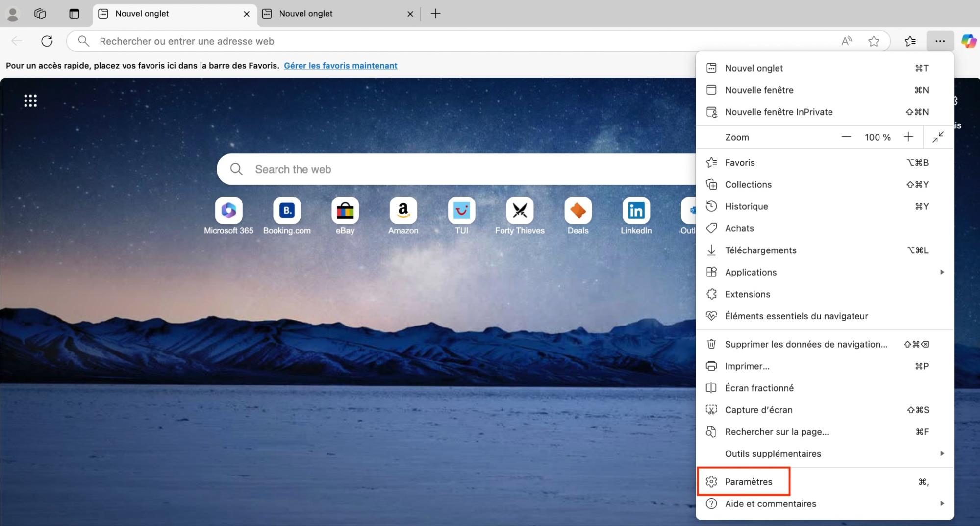This screenshot has height=526, width=980.
Task: Open the app launcher grid on homepage
Action: (30, 100)
